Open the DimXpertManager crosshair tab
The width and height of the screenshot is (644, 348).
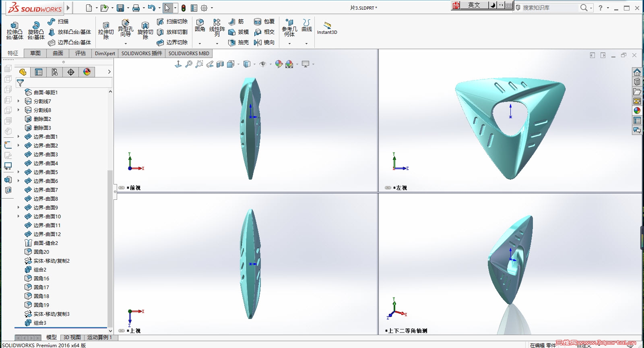pos(71,72)
